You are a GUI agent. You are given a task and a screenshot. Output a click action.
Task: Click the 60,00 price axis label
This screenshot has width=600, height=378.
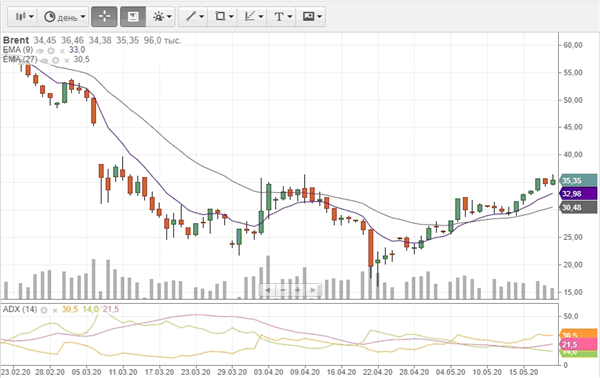tap(573, 45)
